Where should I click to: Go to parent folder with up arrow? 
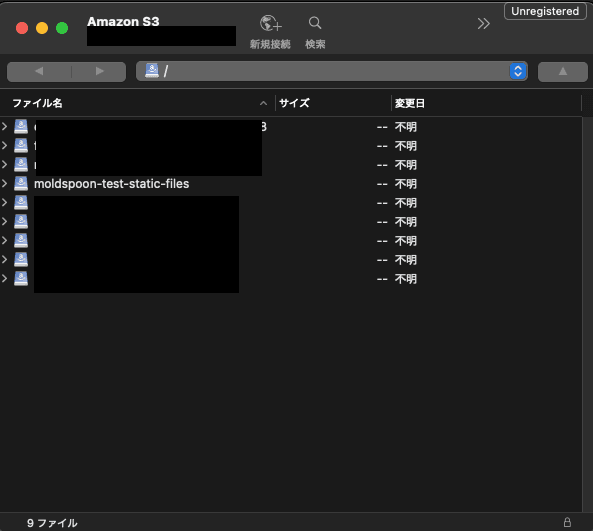tap(563, 71)
